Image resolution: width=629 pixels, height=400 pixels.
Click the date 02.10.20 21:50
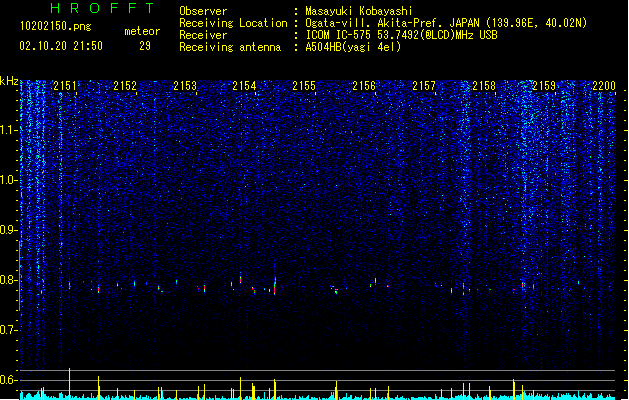coord(61,46)
